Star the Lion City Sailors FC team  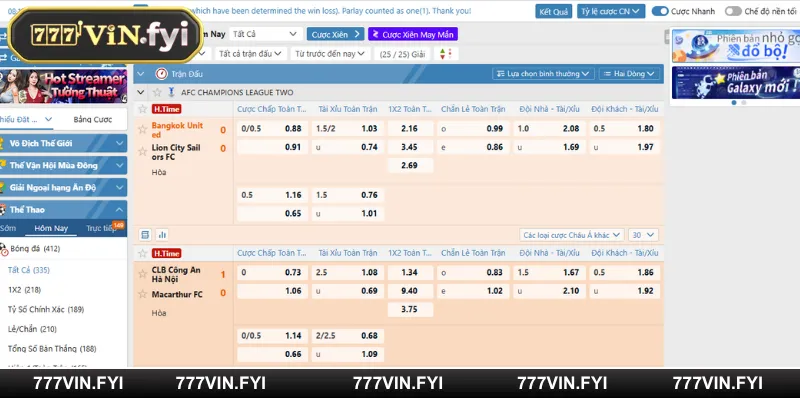[142, 152]
